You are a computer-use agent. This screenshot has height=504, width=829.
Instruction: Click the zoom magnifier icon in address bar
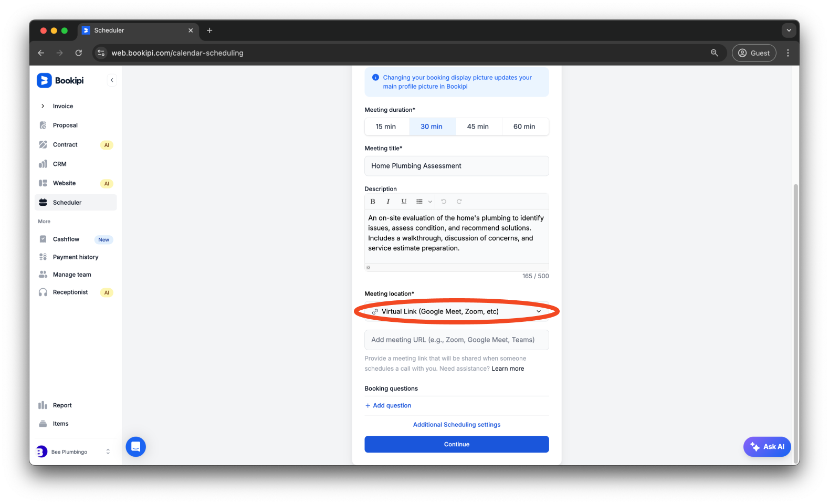[x=715, y=53]
